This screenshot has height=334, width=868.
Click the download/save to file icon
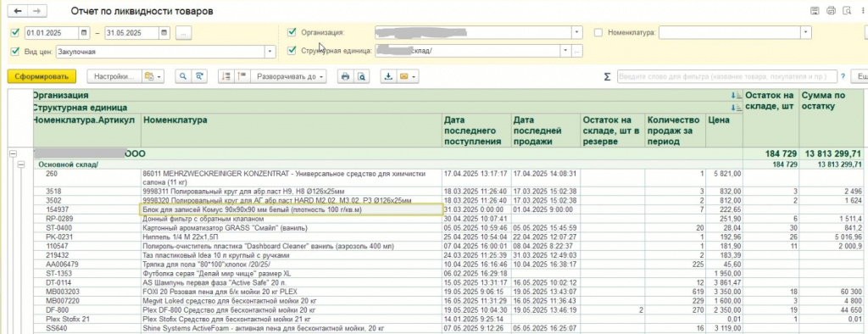click(388, 76)
